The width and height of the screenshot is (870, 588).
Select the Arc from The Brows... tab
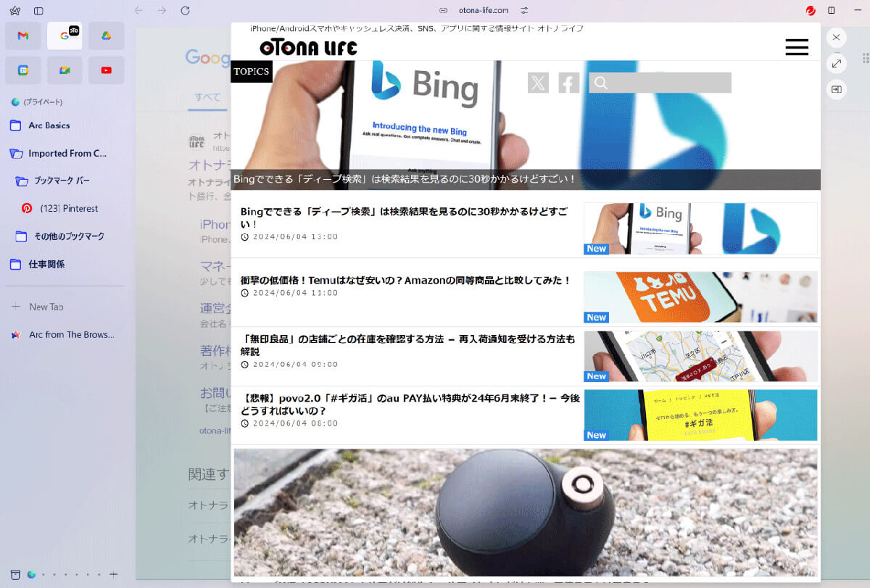tap(65, 334)
